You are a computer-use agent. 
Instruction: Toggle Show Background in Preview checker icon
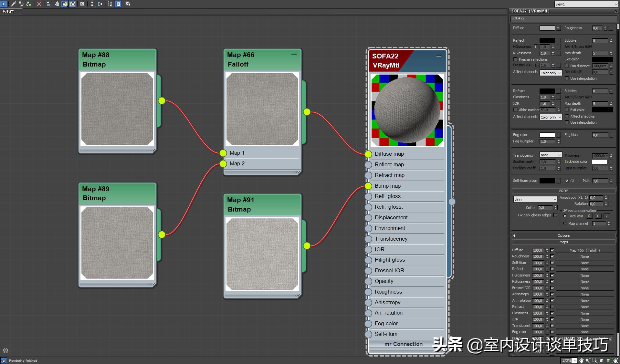tap(73, 4)
